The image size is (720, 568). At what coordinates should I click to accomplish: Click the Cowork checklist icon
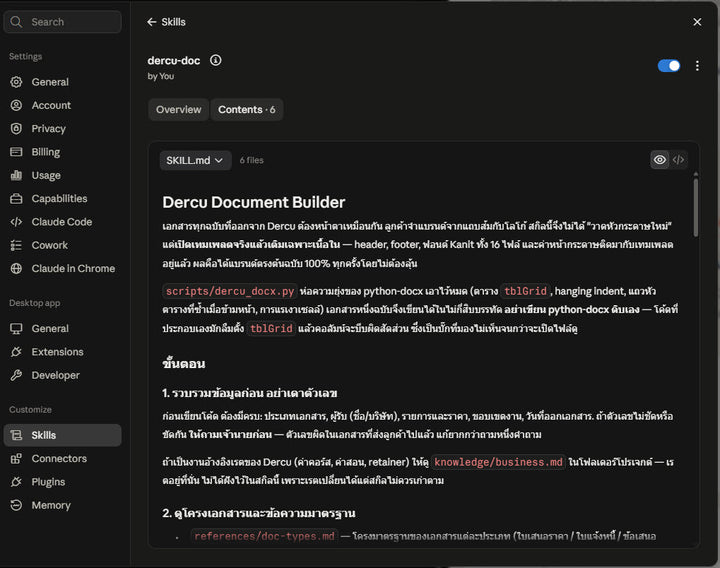[x=16, y=245]
